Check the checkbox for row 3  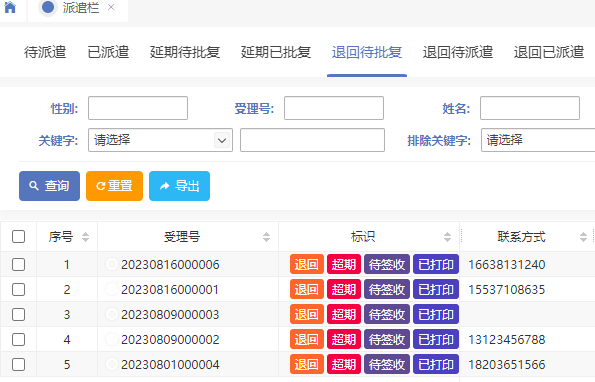[19, 314]
